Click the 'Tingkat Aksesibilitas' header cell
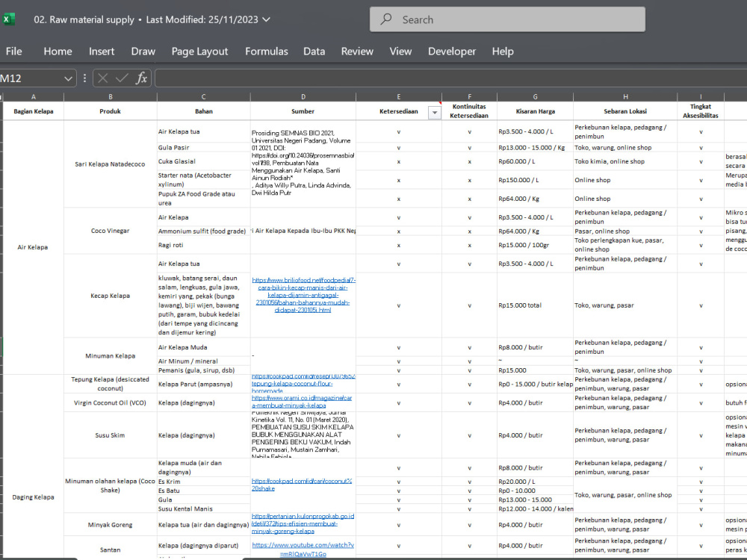Screen dimensions: 747x560 click(x=701, y=111)
